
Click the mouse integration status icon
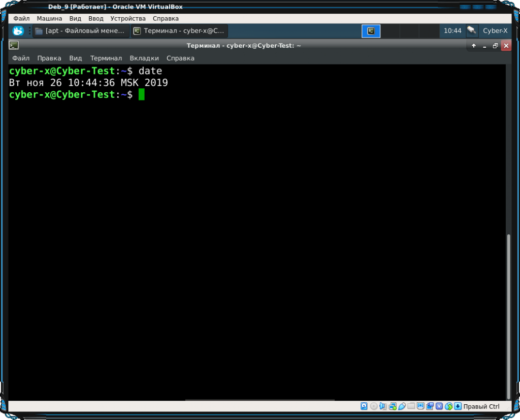[x=449, y=406]
